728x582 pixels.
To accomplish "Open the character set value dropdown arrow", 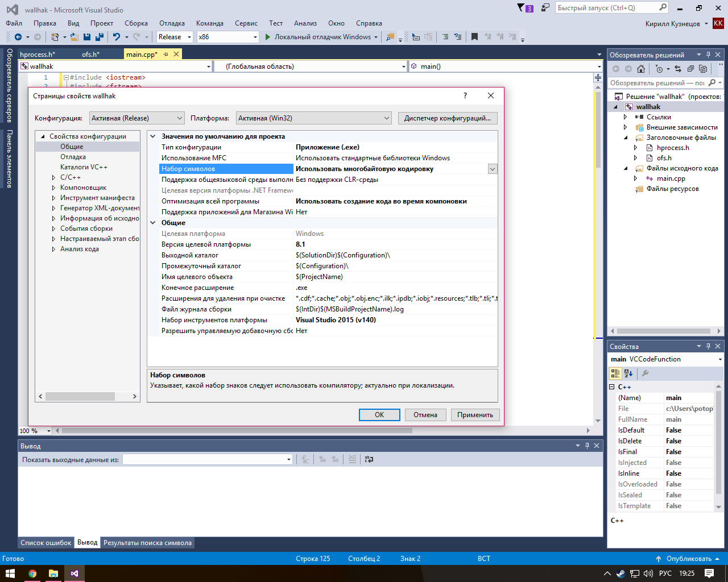I will [493, 169].
